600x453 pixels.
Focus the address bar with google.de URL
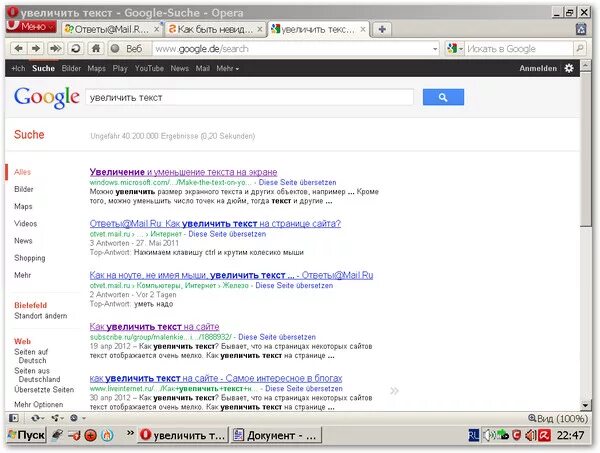[x=291, y=49]
